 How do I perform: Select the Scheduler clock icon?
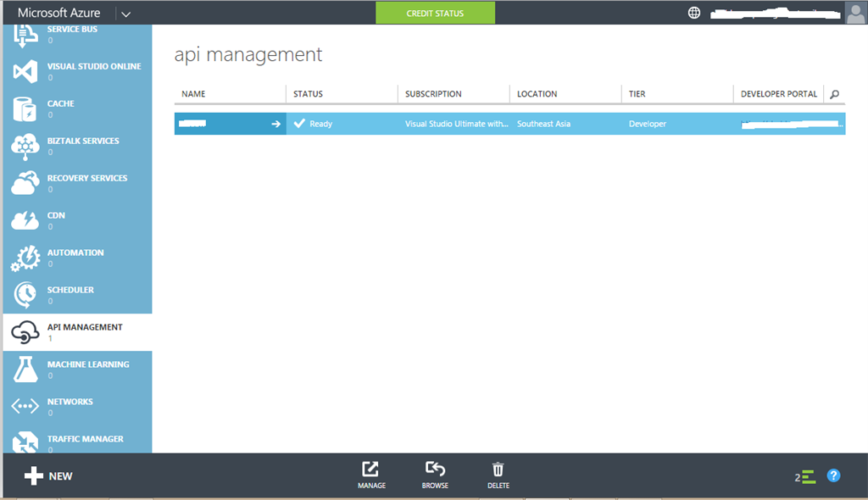pos(25,295)
